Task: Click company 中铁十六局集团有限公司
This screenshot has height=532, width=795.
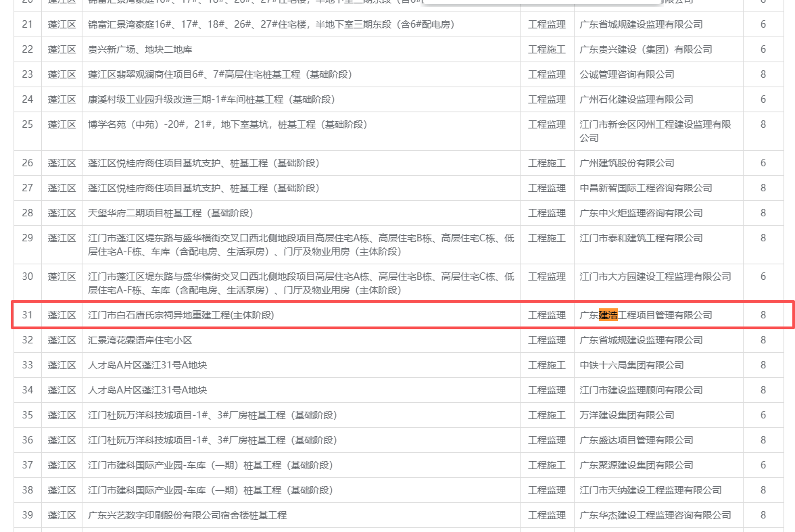Action: click(x=631, y=365)
